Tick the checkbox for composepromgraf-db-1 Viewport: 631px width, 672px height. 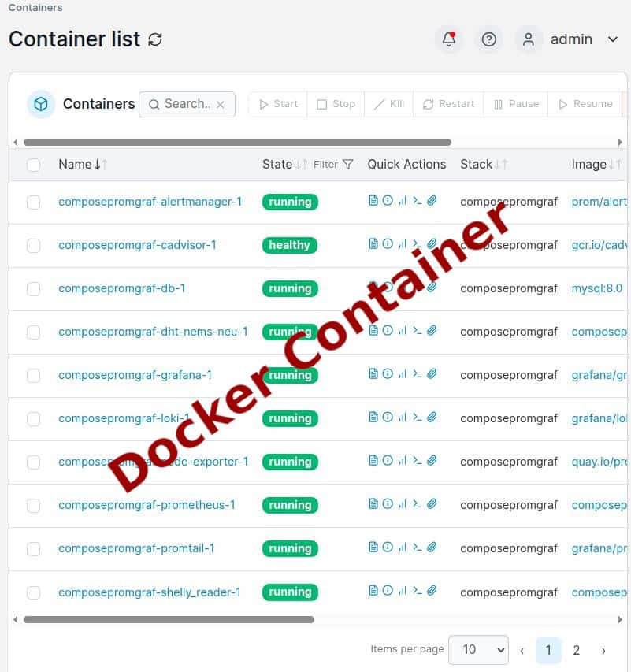34,289
